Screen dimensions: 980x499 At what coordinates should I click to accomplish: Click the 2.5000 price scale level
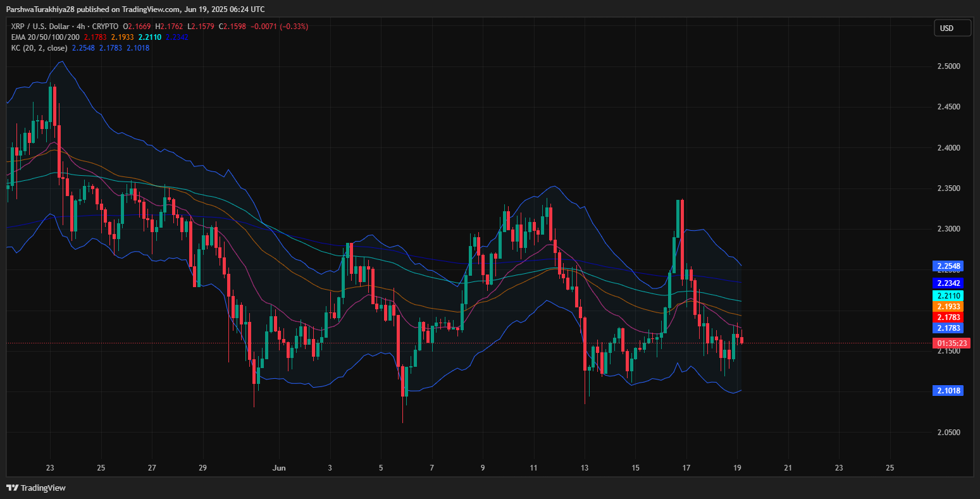coord(950,66)
